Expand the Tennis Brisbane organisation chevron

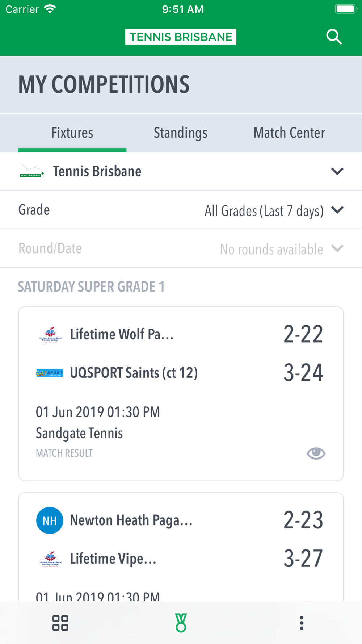(337, 171)
